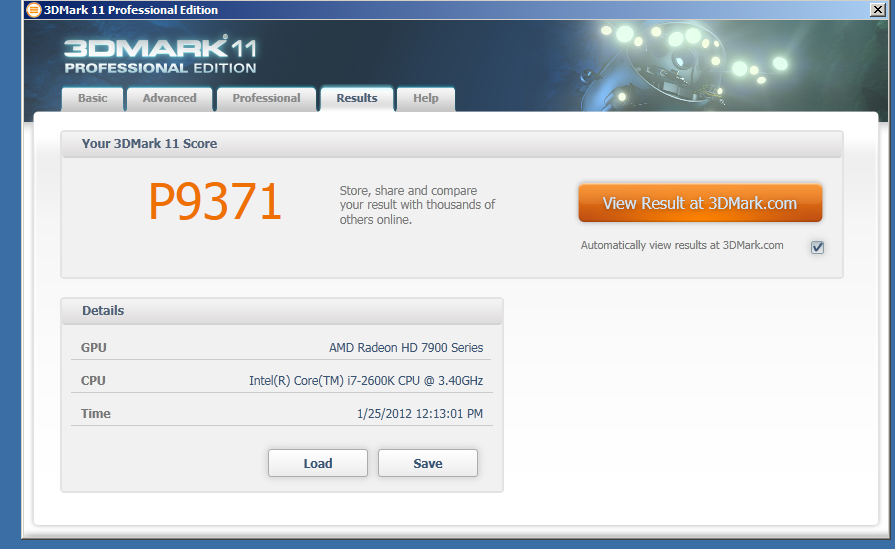Viewport: 895px width, 549px height.
Task: Click the 'Store, share and compare' description text
Action: (x=417, y=205)
